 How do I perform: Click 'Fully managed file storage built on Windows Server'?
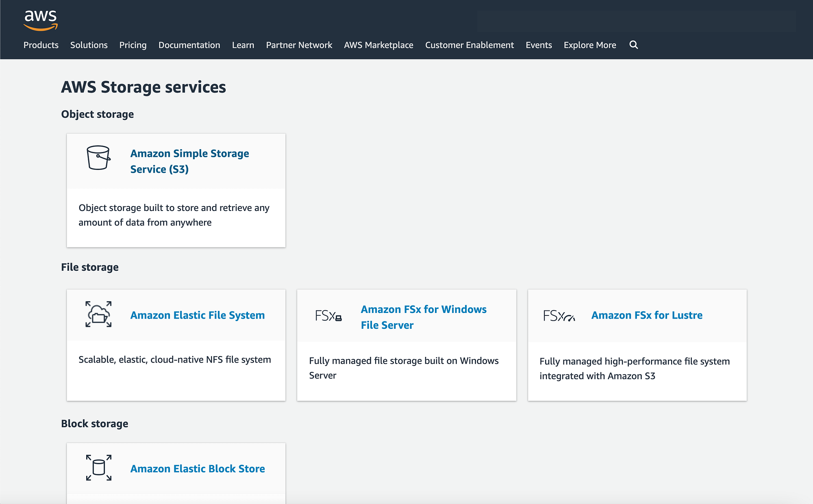[x=404, y=368]
